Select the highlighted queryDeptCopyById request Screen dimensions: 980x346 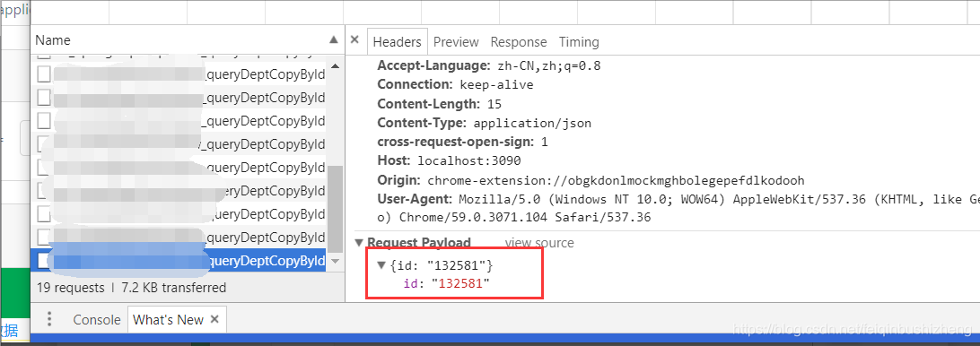tap(178, 260)
